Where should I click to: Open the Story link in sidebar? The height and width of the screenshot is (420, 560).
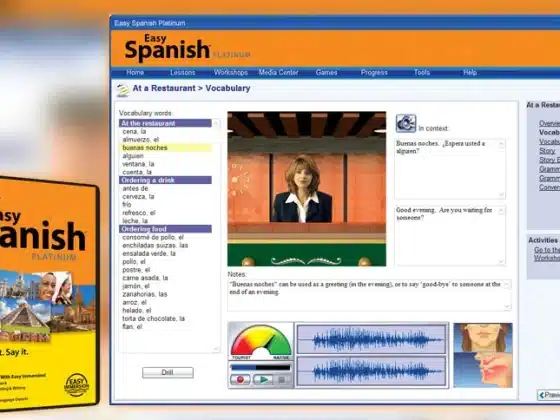point(547,151)
